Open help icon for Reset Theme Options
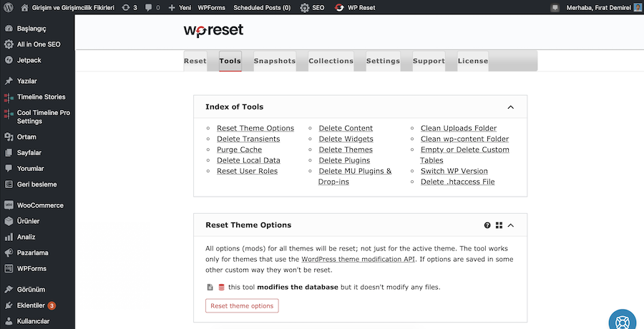Screen dimensions: 644x329 pyautogui.click(x=487, y=225)
